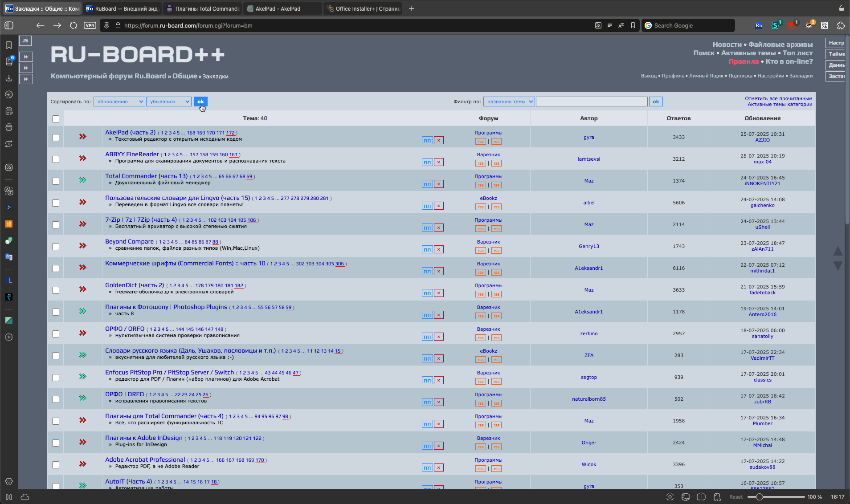Click the RSS feed icon in address bar
The height and width of the screenshot is (504, 850).
(598, 25)
